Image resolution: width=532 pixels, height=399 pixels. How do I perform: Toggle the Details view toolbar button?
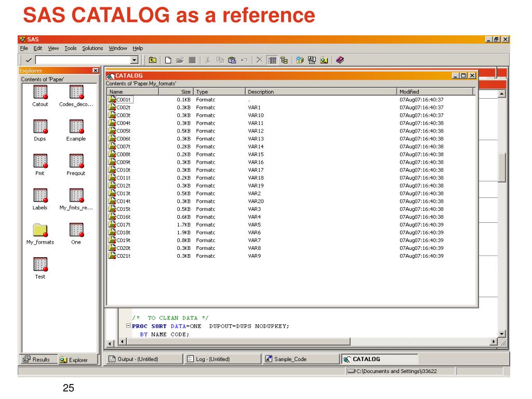(272, 60)
